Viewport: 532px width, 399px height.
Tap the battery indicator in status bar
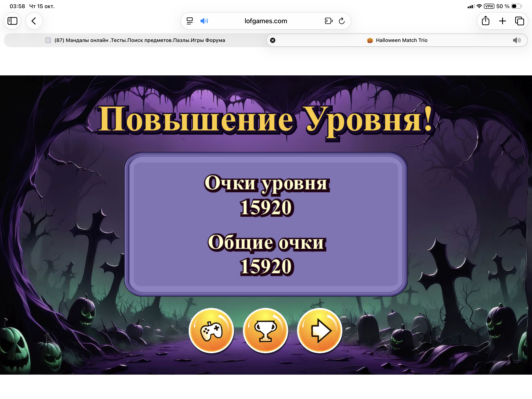[x=516, y=6]
